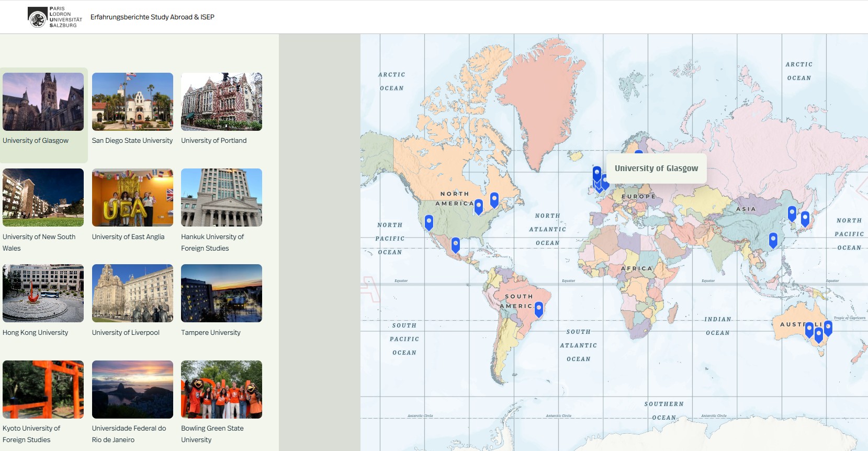Image resolution: width=868 pixels, height=451 pixels.
Task: Click the "San Diego State University" card title
Action: pyautogui.click(x=132, y=141)
